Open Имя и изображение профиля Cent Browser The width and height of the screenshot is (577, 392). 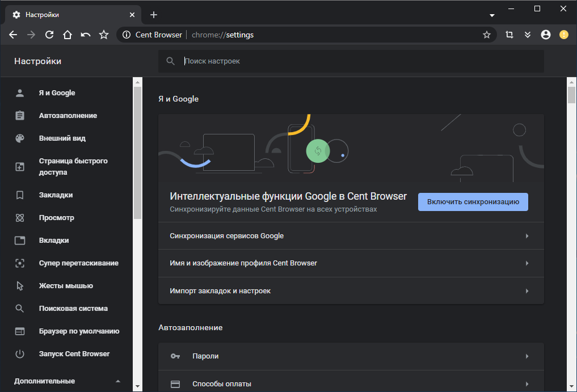point(351,263)
